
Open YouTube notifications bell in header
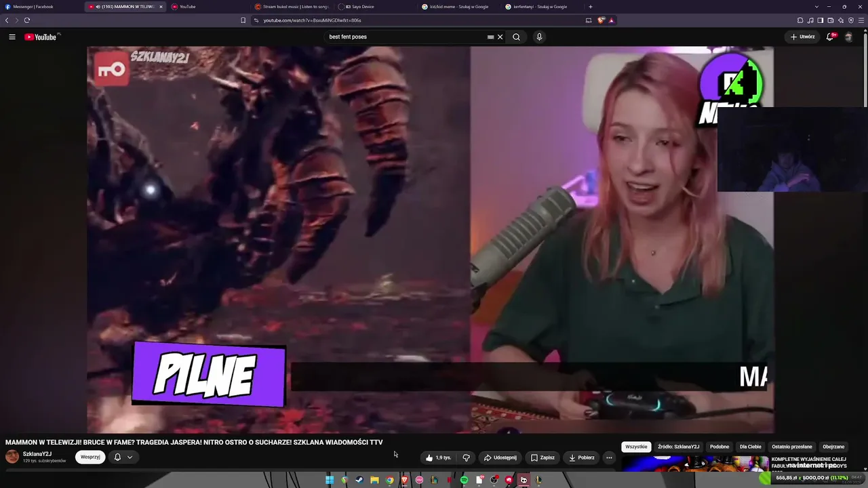829,37
